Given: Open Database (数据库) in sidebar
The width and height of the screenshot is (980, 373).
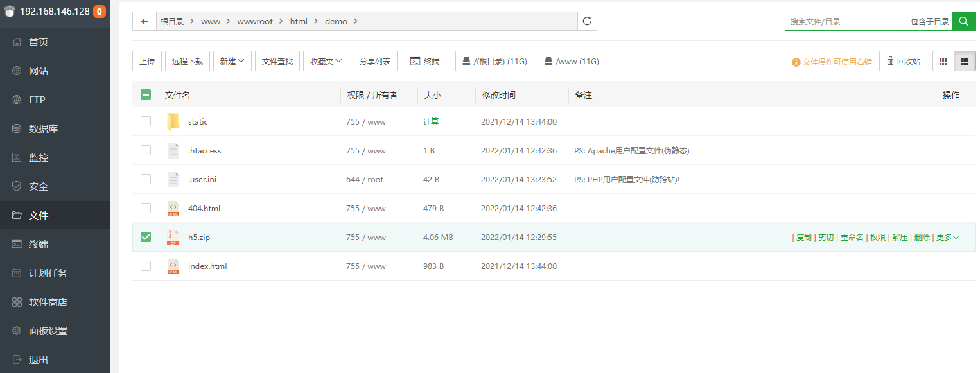Looking at the screenshot, I should click(43, 128).
